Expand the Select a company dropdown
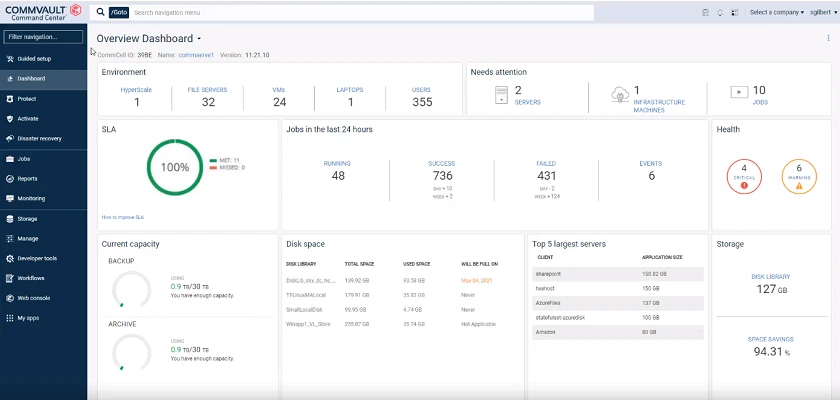 (776, 12)
